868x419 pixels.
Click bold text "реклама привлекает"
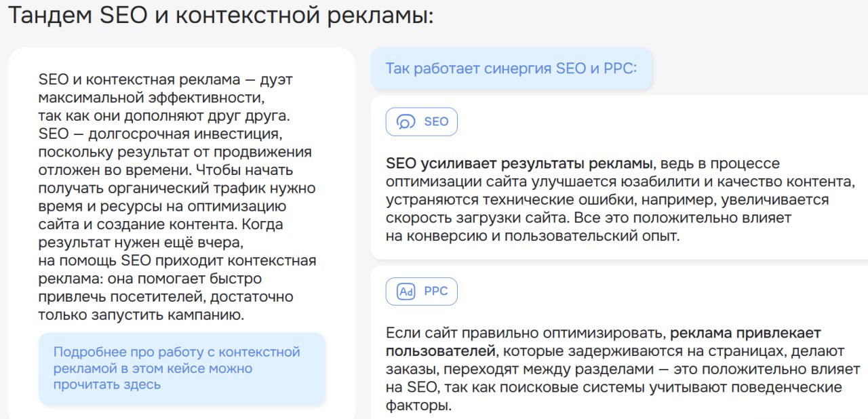click(x=745, y=333)
